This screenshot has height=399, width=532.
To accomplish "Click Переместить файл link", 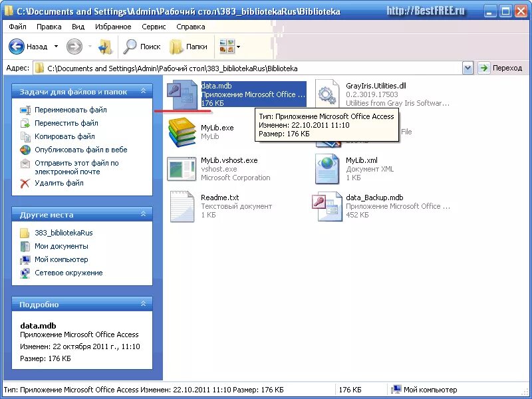I will [x=66, y=123].
